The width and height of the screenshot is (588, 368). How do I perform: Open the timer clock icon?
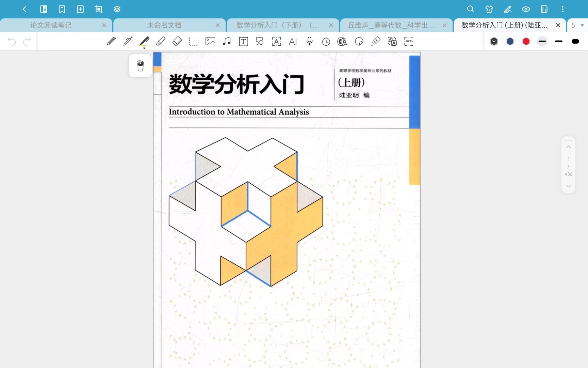(x=326, y=41)
